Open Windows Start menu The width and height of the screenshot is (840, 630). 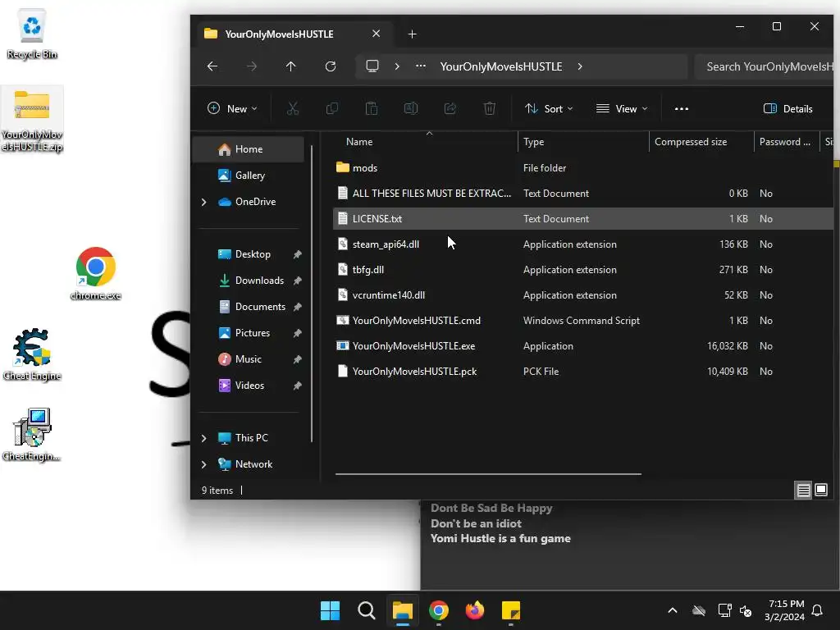pyautogui.click(x=330, y=610)
